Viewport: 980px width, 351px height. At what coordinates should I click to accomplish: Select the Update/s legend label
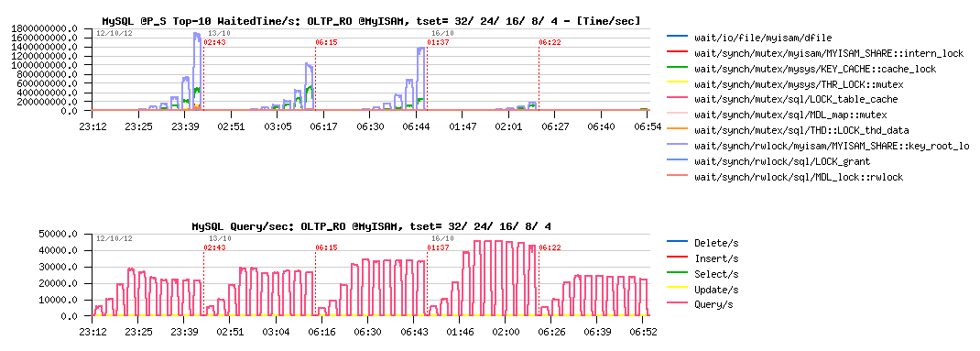716,290
